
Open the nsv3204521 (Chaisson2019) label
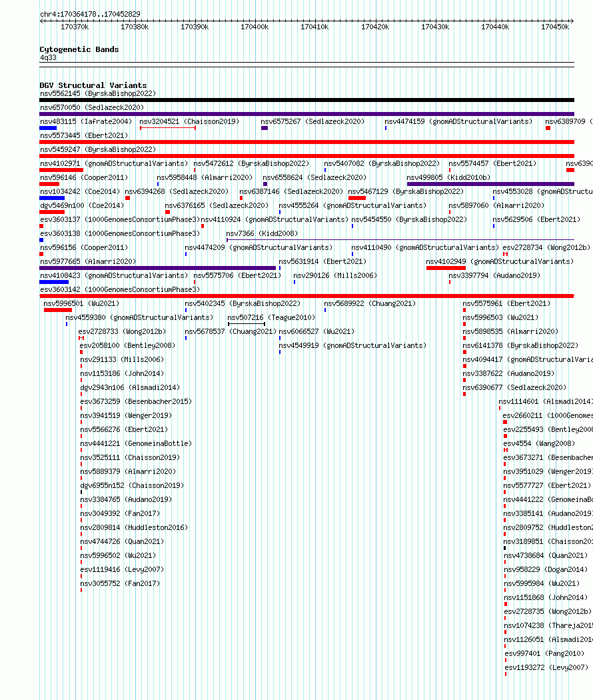pyautogui.click(x=189, y=121)
